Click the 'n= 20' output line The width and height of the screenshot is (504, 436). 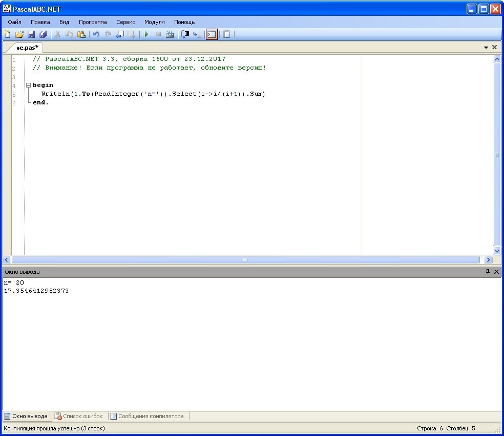[14, 282]
